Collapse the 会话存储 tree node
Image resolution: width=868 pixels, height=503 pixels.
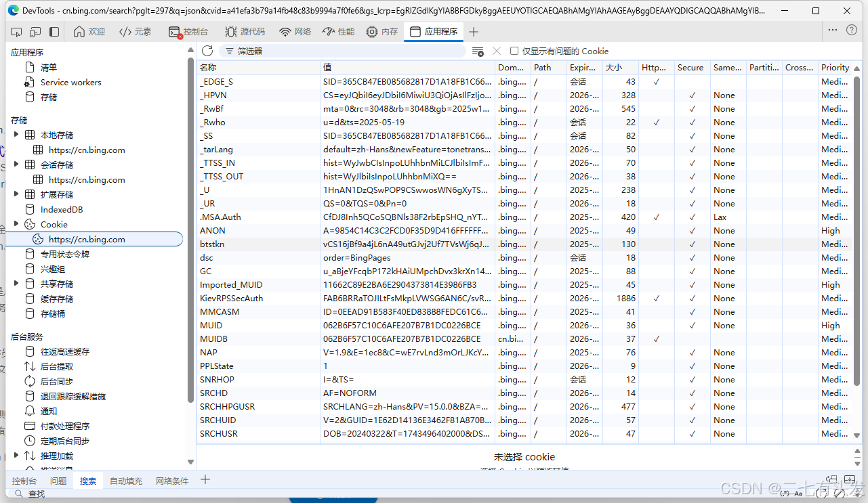tap(16, 165)
